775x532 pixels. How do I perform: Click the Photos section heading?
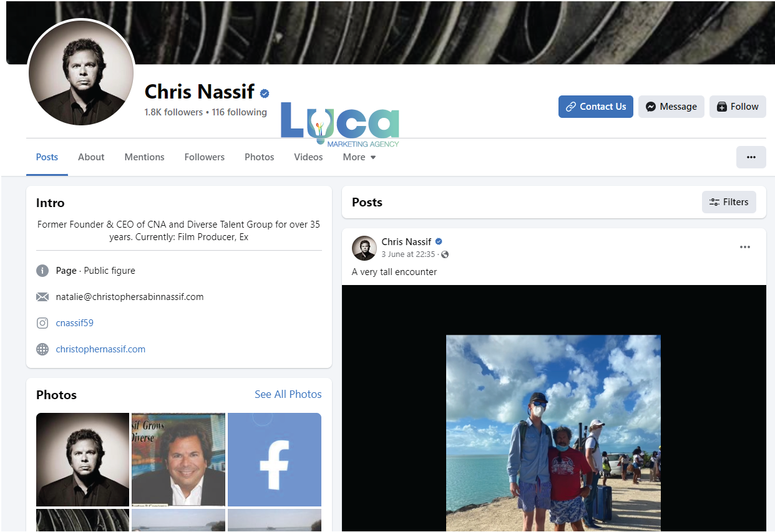[x=56, y=395]
